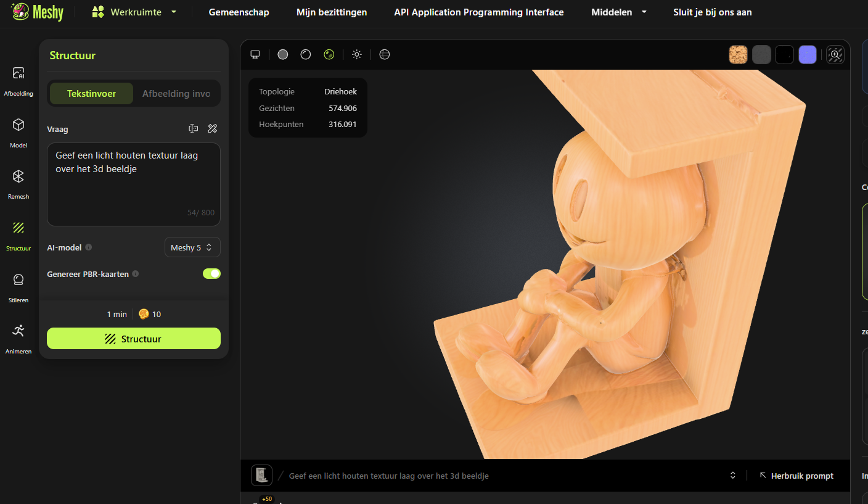Screen dimensions: 868x504
Task: Open Gemeenschap in the top navigation
Action: pos(239,12)
